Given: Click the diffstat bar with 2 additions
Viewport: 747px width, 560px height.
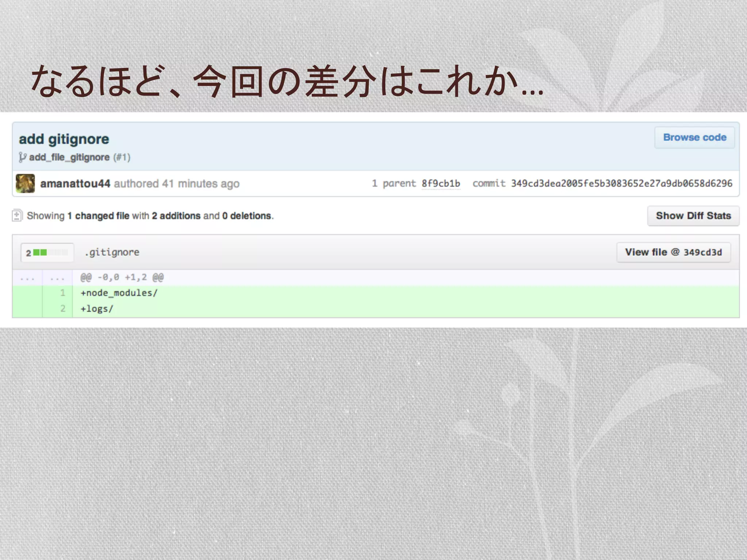Looking at the screenshot, I should click(x=47, y=253).
